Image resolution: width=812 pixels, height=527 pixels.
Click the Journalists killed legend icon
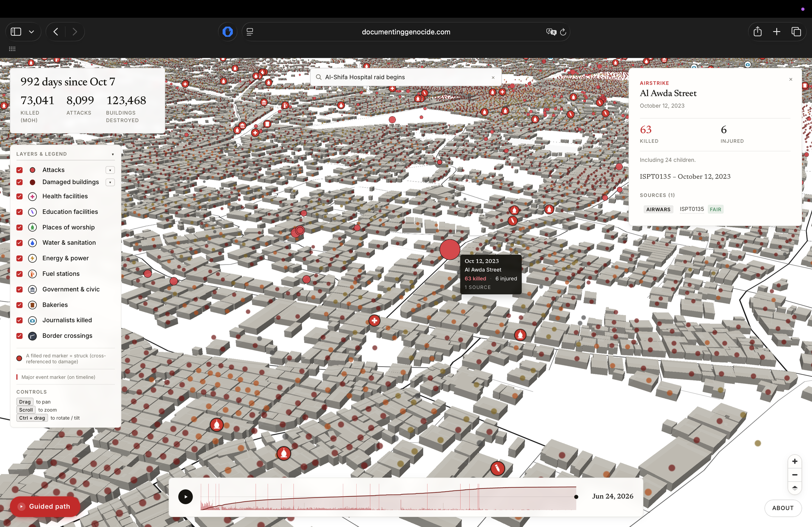pos(32,320)
